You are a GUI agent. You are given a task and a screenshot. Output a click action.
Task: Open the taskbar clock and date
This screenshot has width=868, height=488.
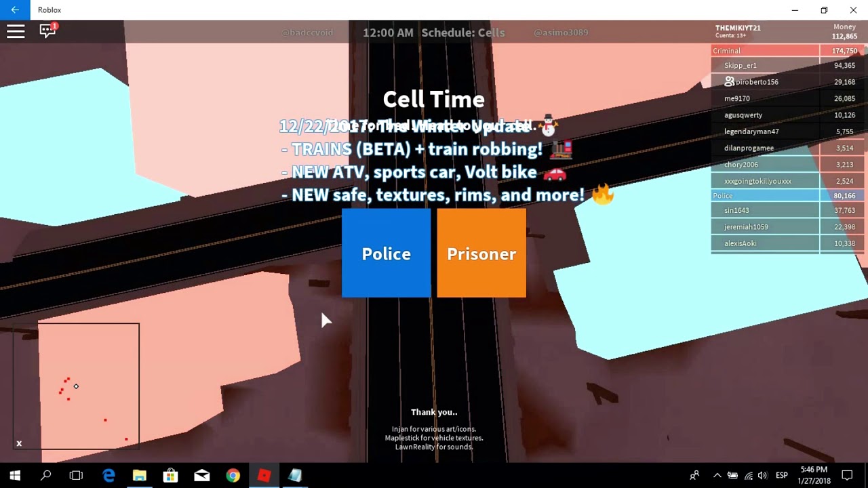[814, 475]
